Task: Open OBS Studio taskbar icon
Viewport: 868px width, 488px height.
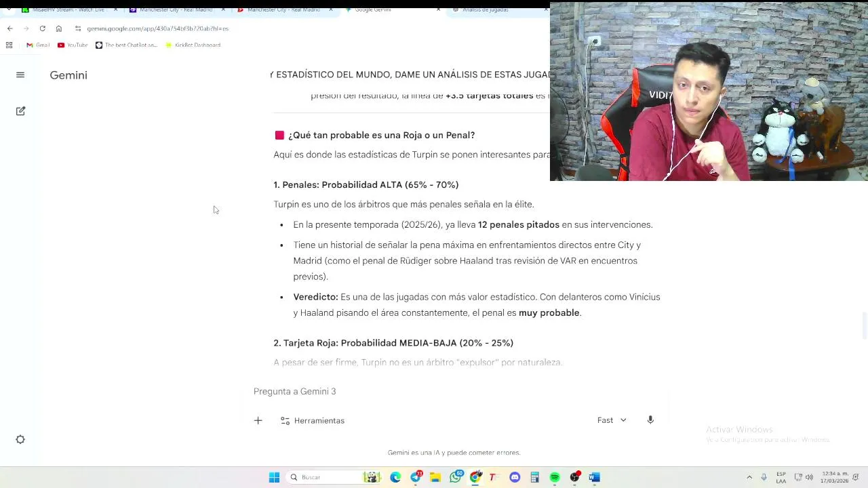Action: pyautogui.click(x=575, y=477)
